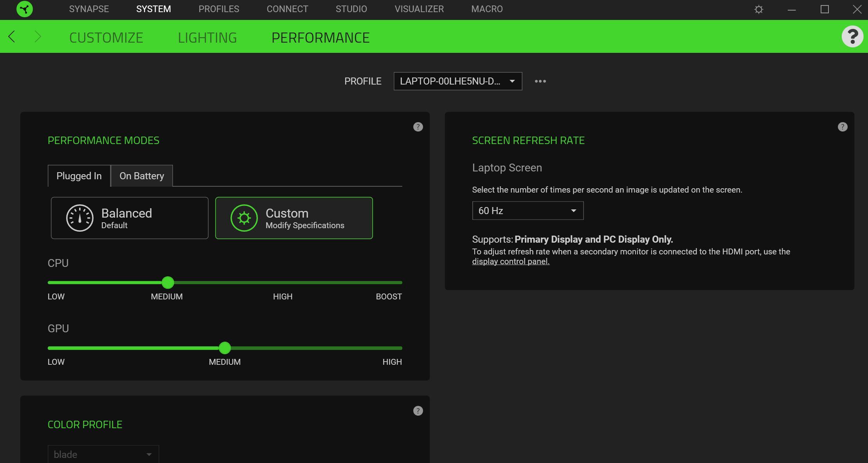Choose Balanced Default performance mode
Screen dimensions: 868x463
click(130, 218)
